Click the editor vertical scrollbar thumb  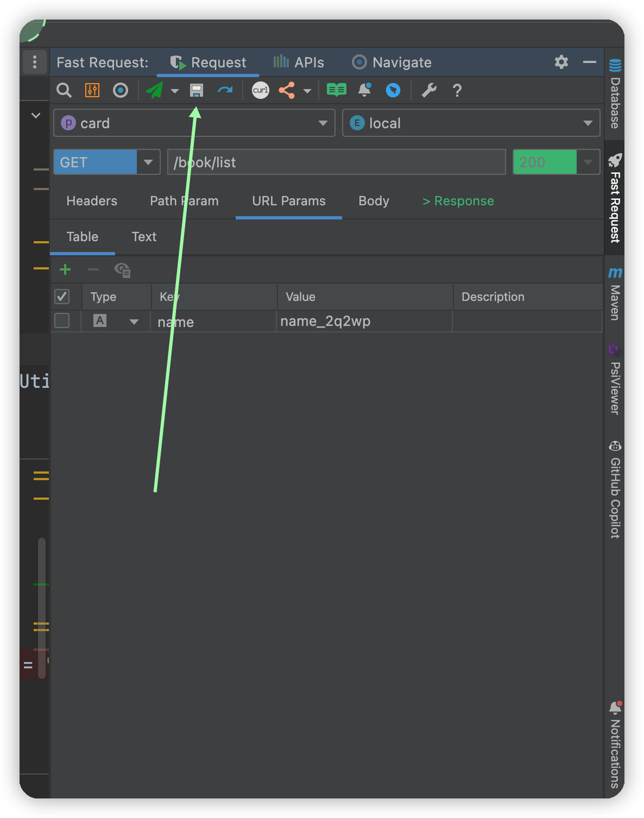click(x=42, y=608)
